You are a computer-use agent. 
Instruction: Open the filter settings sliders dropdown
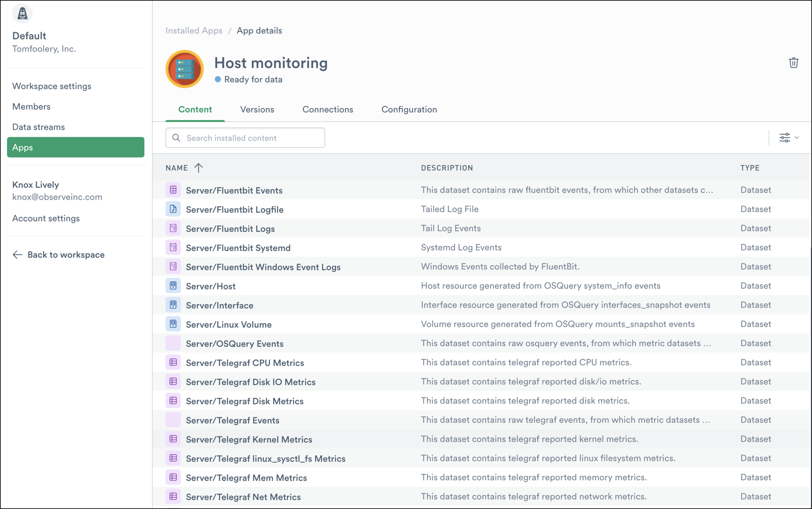point(789,138)
